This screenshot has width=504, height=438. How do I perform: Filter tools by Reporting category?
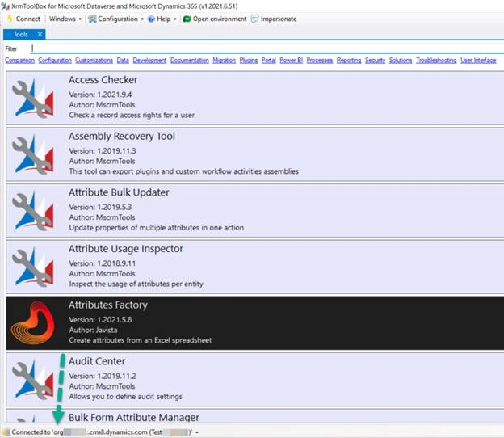(x=349, y=61)
